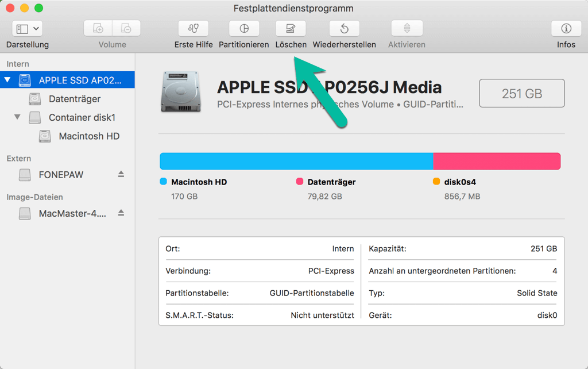The image size is (588, 369).
Task: Eject the MacMaster-4.... image
Action: pos(121,213)
